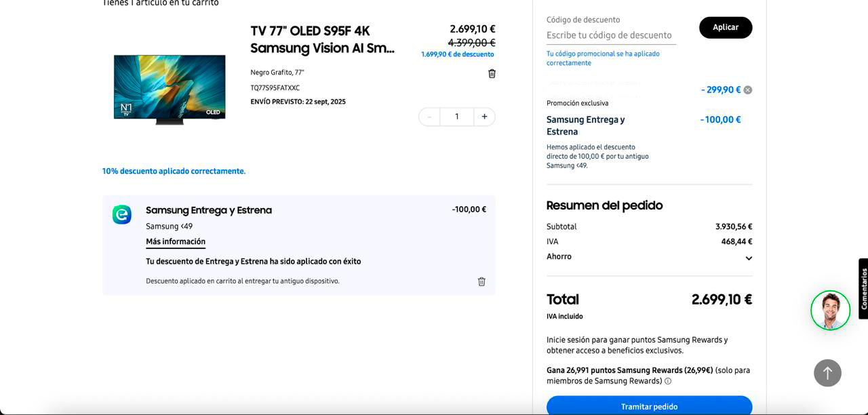Expand the Ahorro savings section
The width and height of the screenshot is (868, 415).
[x=749, y=258]
